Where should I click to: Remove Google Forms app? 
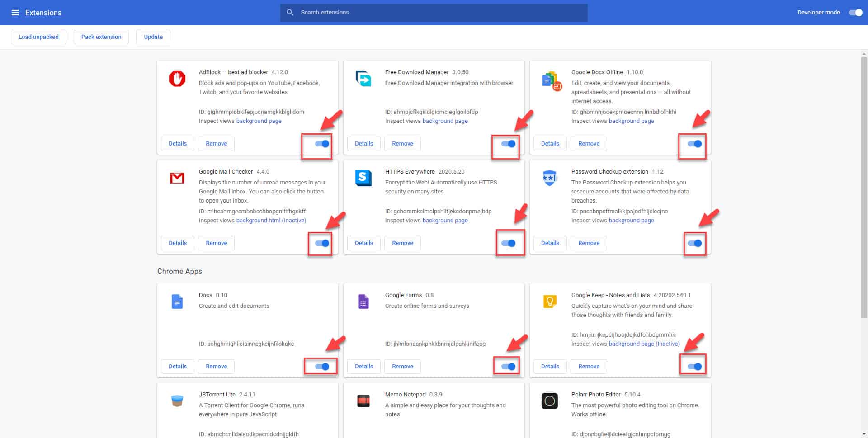403,367
